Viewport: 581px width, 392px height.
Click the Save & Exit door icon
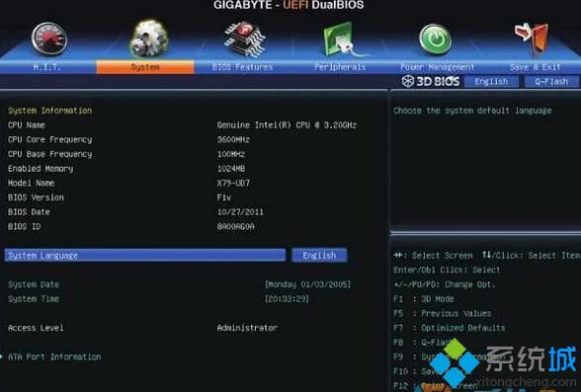tap(532, 39)
